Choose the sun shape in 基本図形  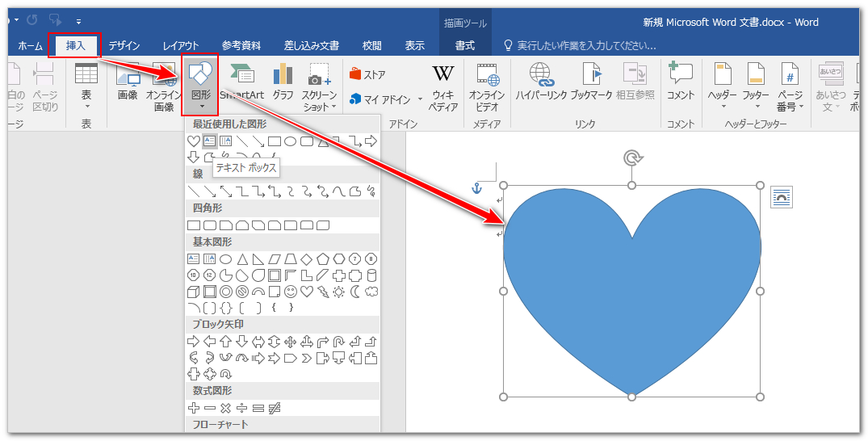(339, 292)
